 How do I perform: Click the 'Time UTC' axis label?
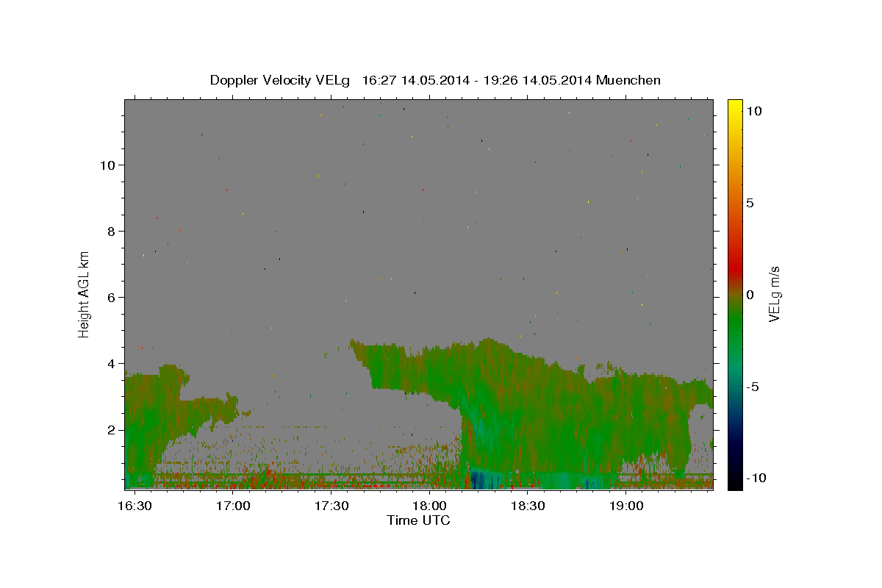(x=418, y=520)
